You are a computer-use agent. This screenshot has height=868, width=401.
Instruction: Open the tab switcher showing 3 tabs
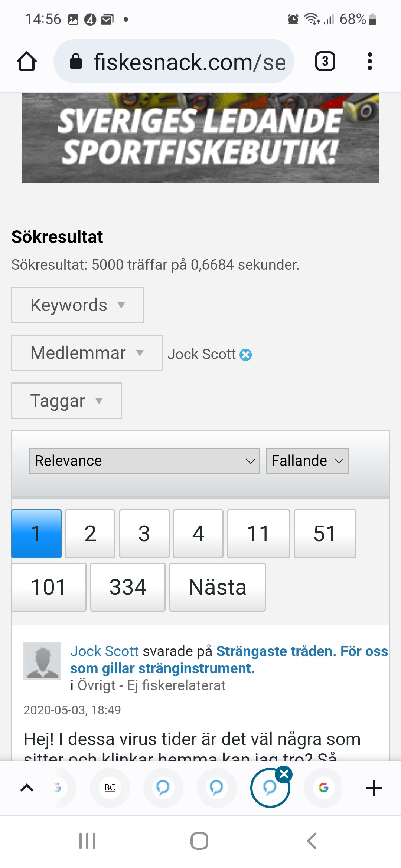[325, 61]
